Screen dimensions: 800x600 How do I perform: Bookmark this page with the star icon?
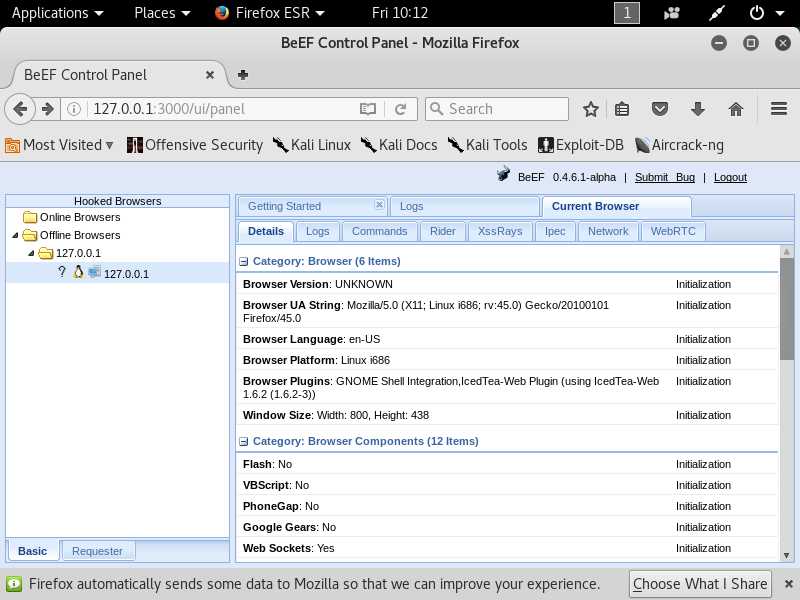pyautogui.click(x=591, y=109)
